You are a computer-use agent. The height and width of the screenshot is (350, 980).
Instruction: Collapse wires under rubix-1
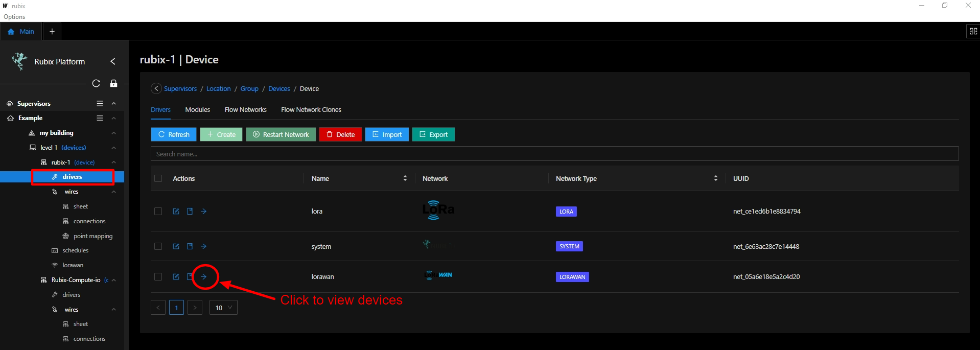pos(113,192)
